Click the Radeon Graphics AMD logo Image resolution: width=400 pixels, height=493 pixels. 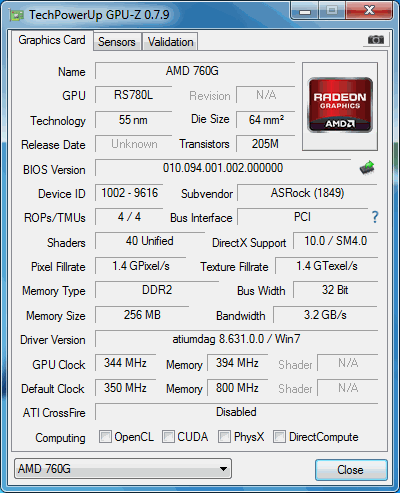tap(340, 105)
